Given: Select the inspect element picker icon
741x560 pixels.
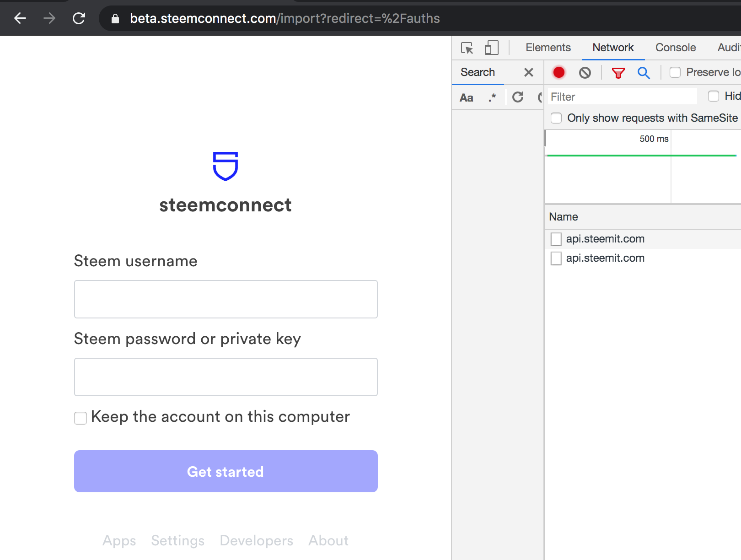Looking at the screenshot, I should pos(467,48).
